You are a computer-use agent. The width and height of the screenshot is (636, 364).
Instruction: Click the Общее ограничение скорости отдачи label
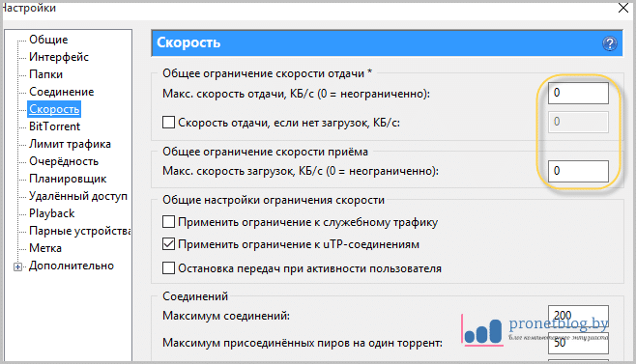click(267, 73)
